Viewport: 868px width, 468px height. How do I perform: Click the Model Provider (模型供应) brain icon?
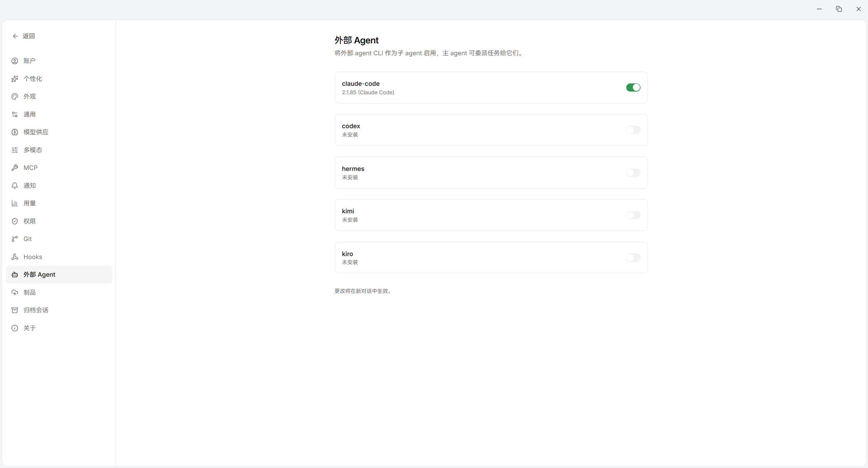click(15, 132)
